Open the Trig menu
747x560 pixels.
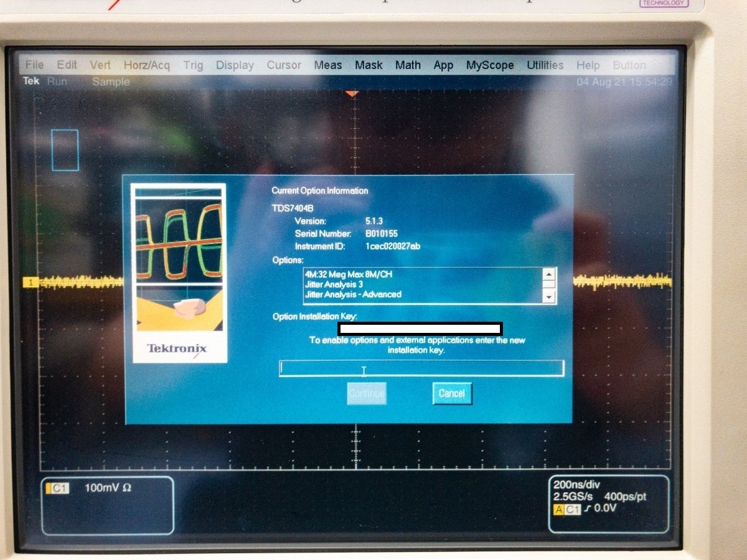pyautogui.click(x=193, y=65)
